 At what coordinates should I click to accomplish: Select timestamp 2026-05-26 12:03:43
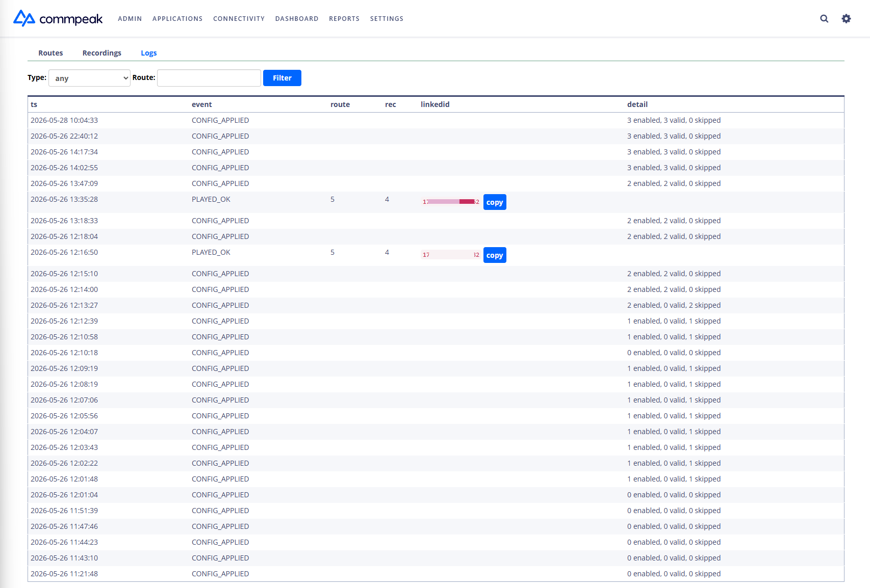tap(64, 447)
